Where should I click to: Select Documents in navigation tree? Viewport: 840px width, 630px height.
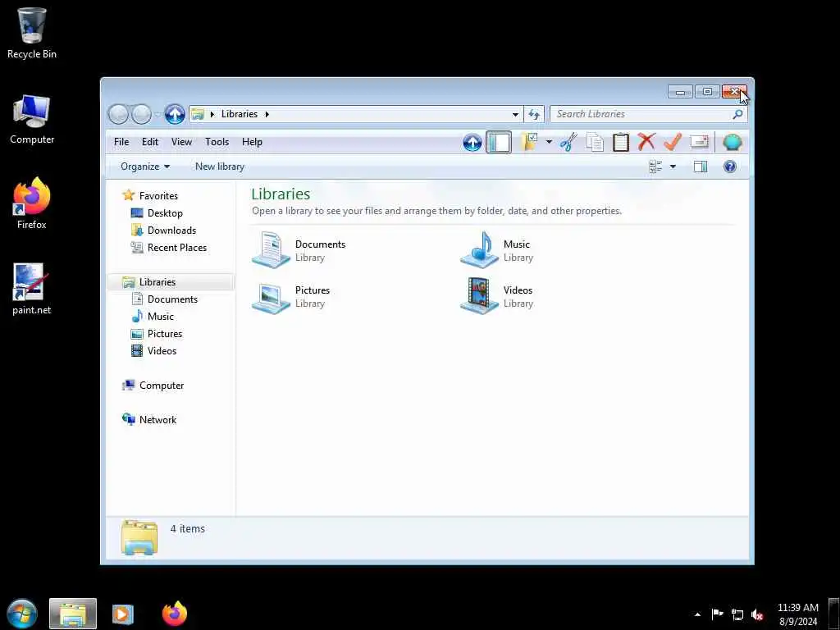[172, 299]
